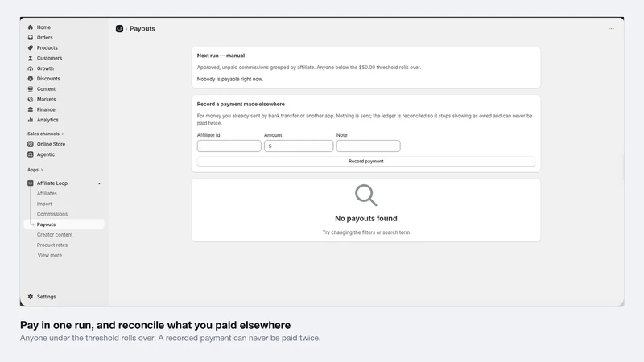Click the Online Store icon

tap(31, 144)
